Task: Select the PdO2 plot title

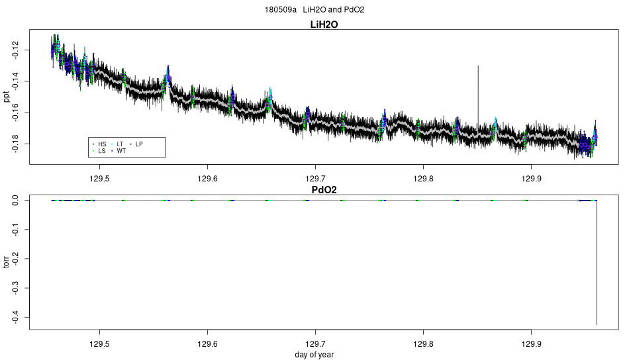Action: 324,190
